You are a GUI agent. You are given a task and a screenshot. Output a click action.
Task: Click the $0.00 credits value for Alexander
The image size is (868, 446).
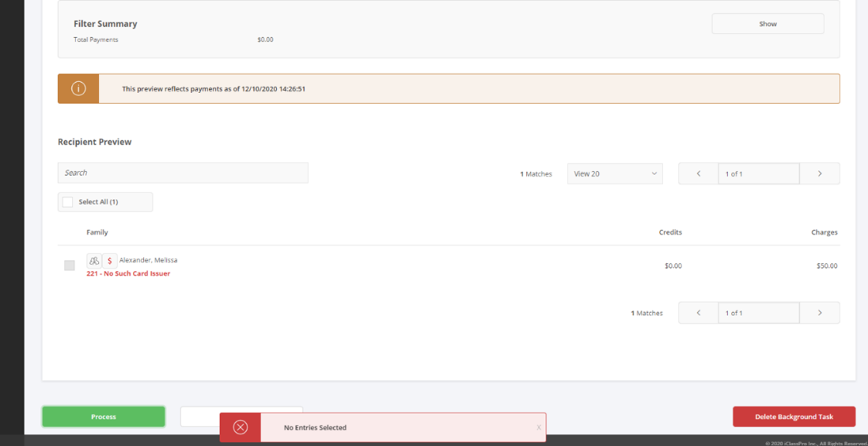pyautogui.click(x=673, y=266)
